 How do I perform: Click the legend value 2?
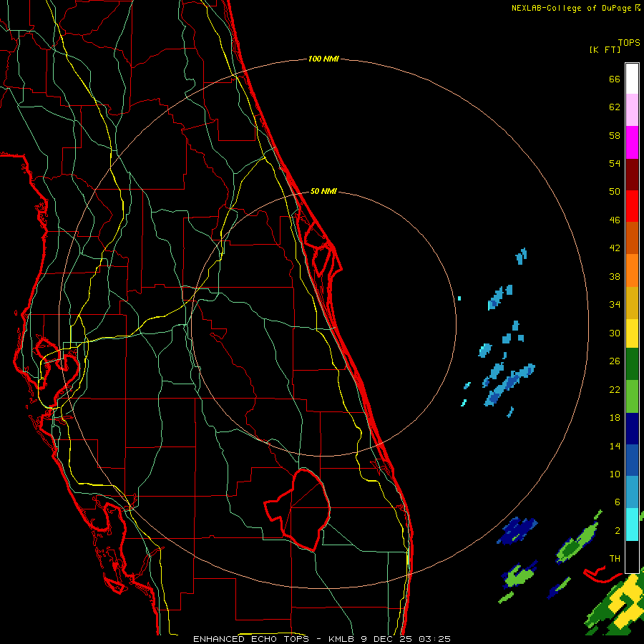(x=618, y=531)
